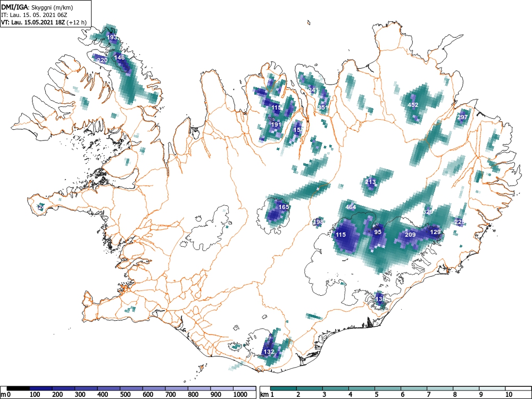532x399 pixels.
Task: Click the 1000 tick label on the metre legend
Action: pos(239,395)
